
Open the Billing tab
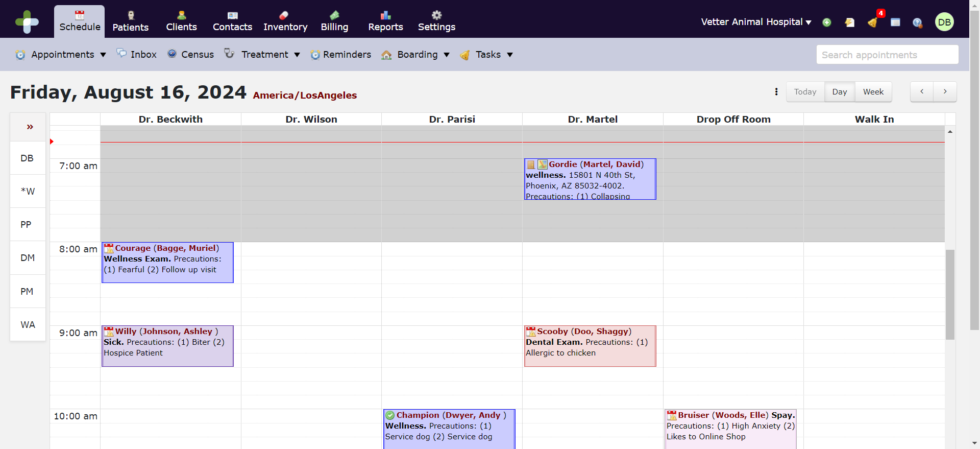(x=334, y=21)
